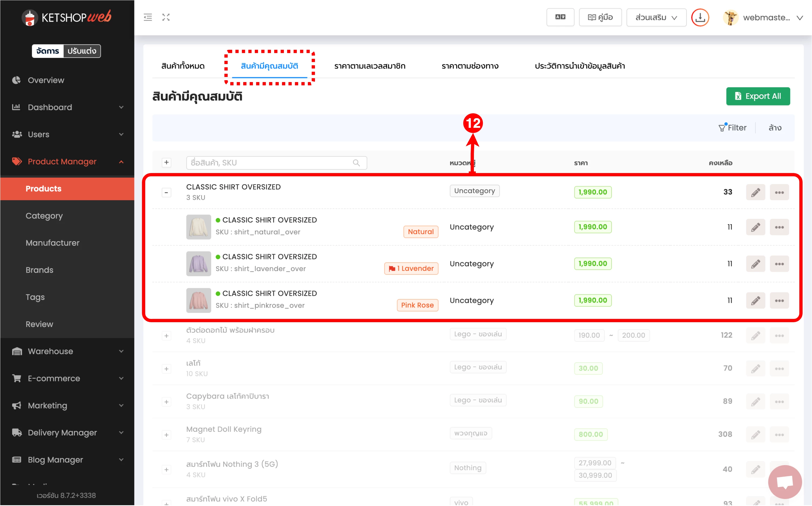The height and width of the screenshot is (506, 812).
Task: Click the Export All button
Action: [x=758, y=96]
